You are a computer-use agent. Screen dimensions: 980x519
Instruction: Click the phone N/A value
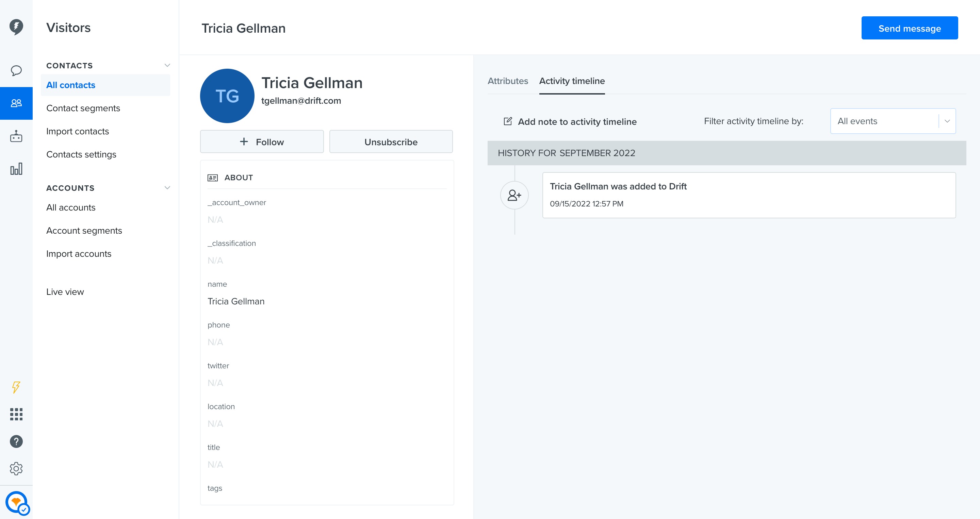(215, 342)
